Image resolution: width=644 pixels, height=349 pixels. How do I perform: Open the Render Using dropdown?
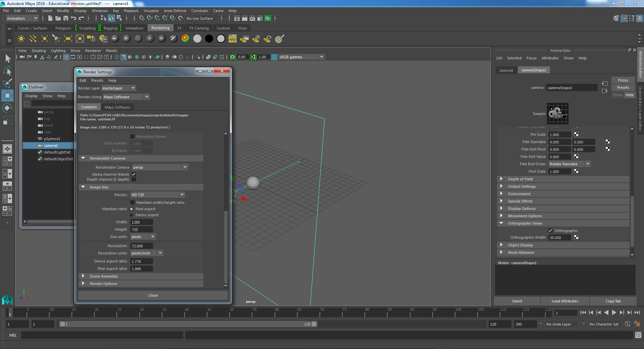click(126, 97)
